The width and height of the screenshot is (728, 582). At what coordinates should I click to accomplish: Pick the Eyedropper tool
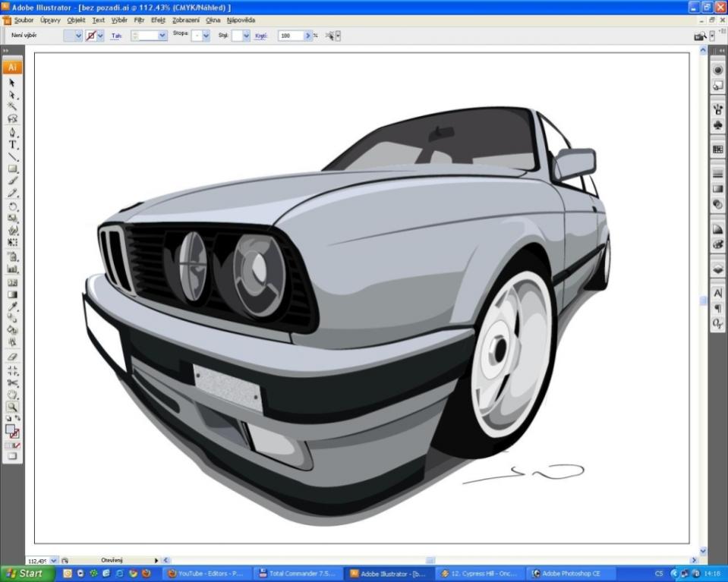12,307
